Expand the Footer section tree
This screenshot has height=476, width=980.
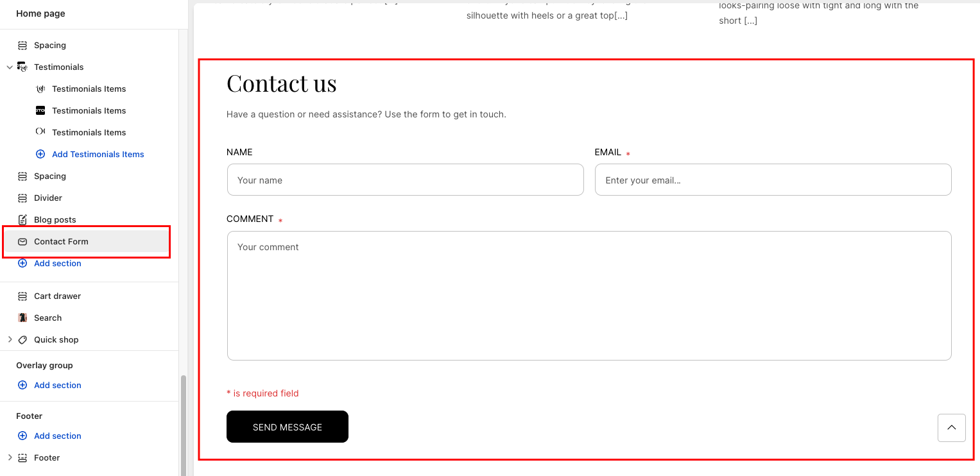point(10,458)
